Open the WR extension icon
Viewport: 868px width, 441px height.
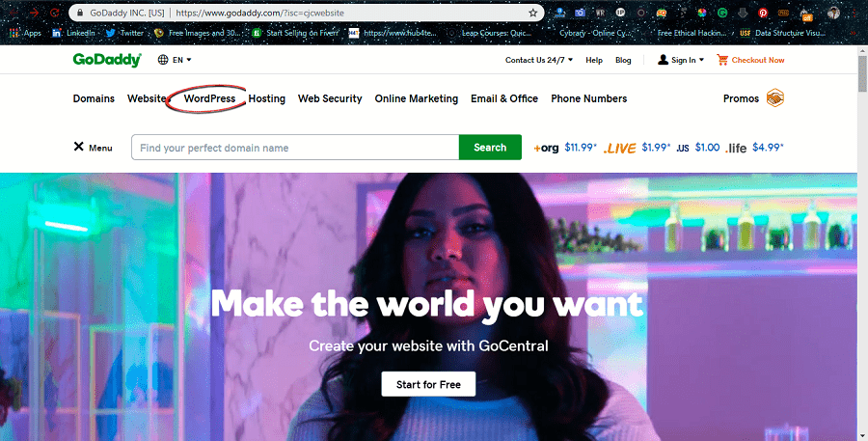click(x=600, y=13)
